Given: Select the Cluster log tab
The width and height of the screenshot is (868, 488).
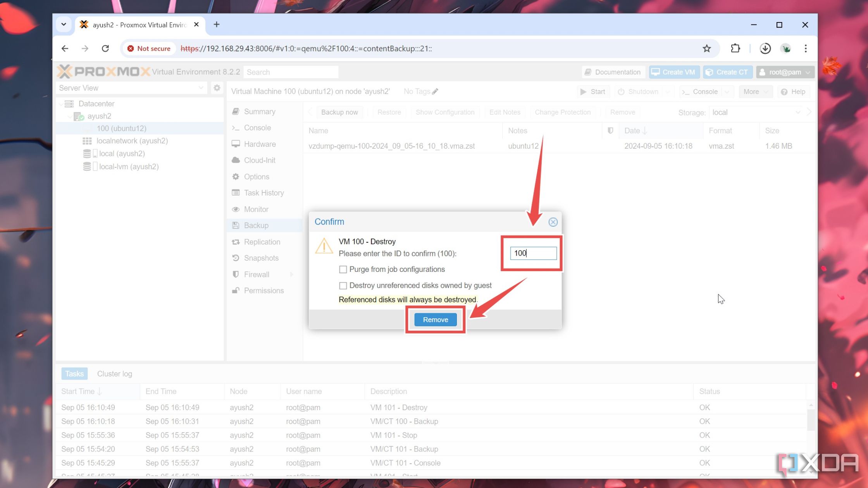Looking at the screenshot, I should (114, 374).
